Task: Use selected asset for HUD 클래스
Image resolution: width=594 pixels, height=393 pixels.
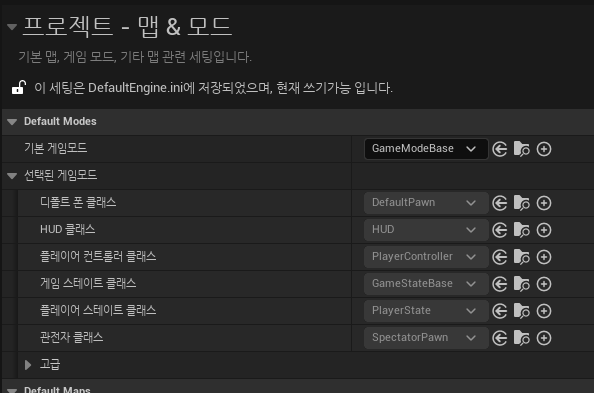Action: (500, 230)
